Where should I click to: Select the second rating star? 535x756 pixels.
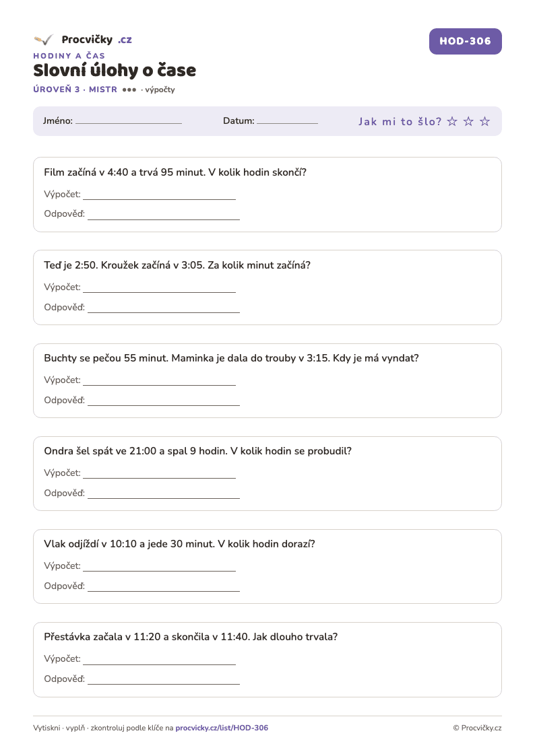coord(468,121)
